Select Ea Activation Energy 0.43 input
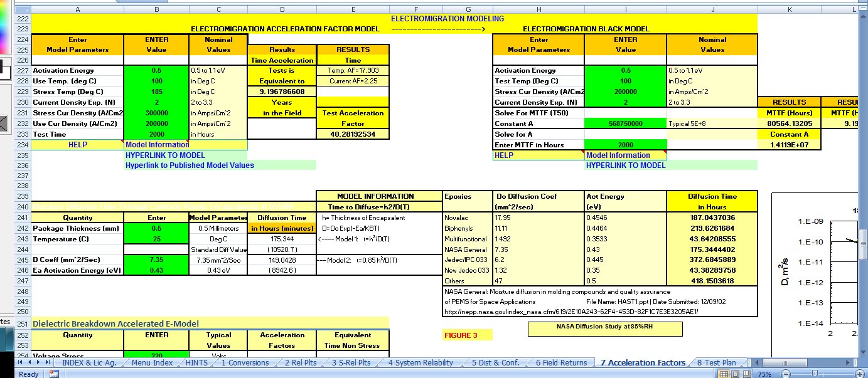Screen dimensions: 868x378 [156, 270]
